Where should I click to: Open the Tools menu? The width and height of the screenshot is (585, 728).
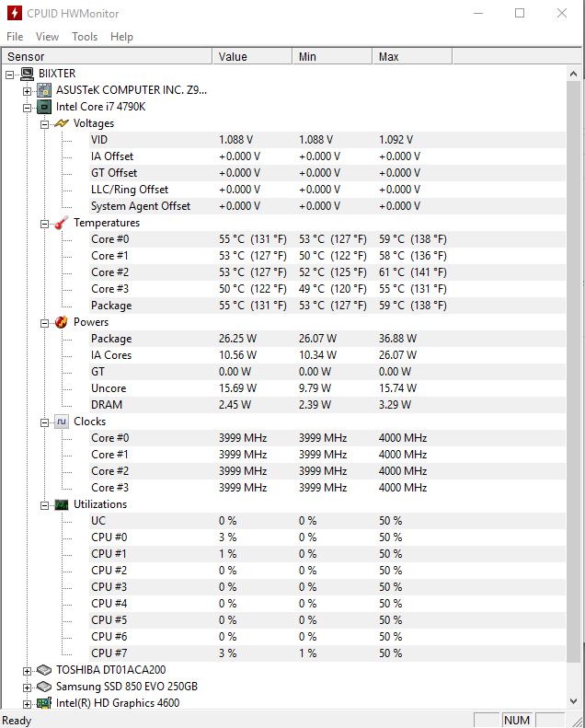pyautogui.click(x=85, y=36)
